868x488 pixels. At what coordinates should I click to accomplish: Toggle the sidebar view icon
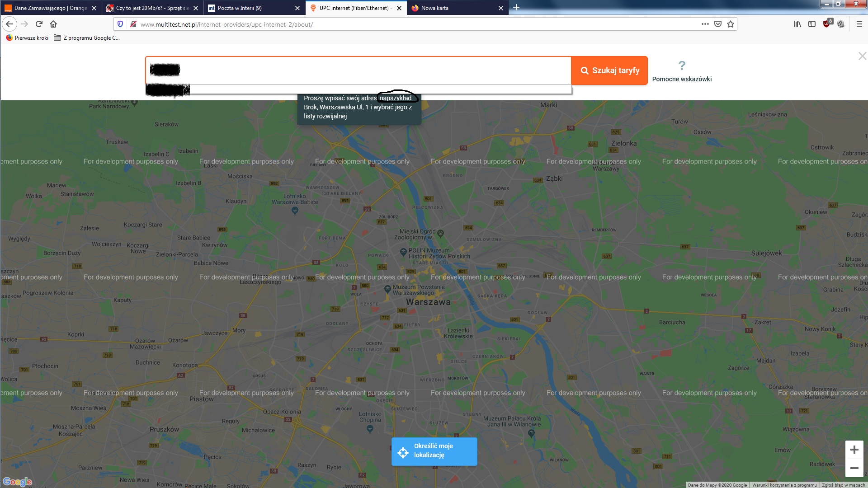812,24
